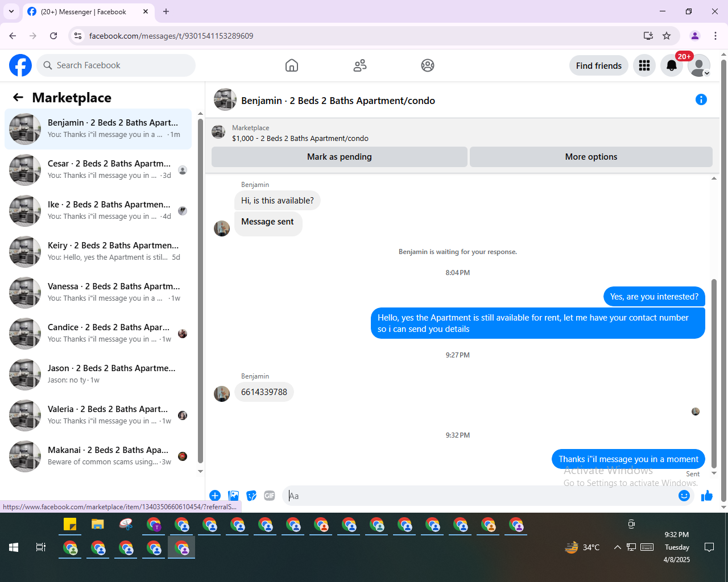
Task: Reload the page
Action: 53,36
